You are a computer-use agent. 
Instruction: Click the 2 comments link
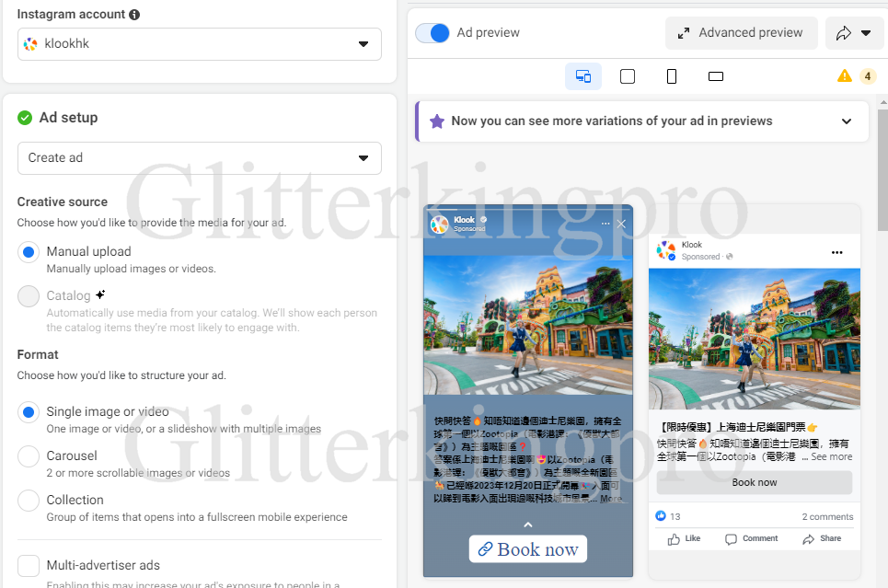click(827, 516)
